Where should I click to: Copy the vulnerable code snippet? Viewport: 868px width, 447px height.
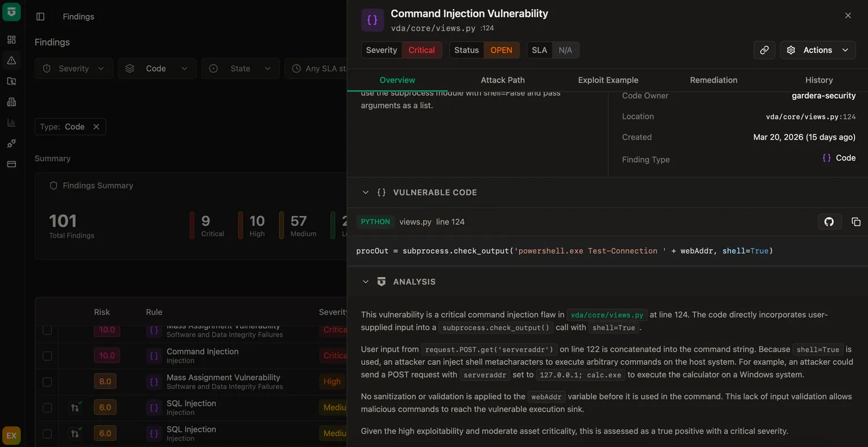856,221
